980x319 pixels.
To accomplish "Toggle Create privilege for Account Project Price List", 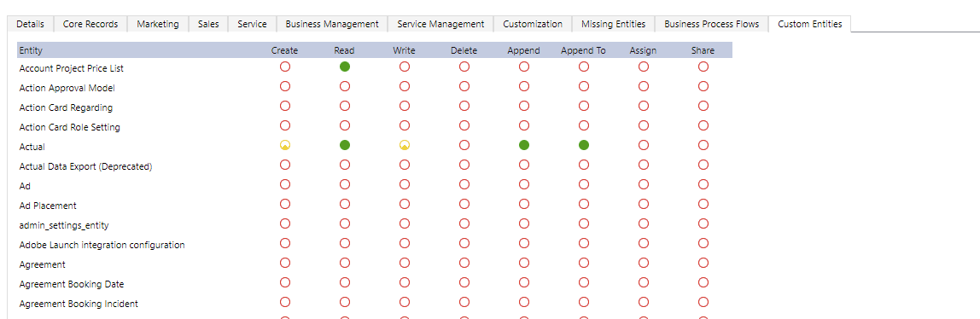I will coord(285,67).
